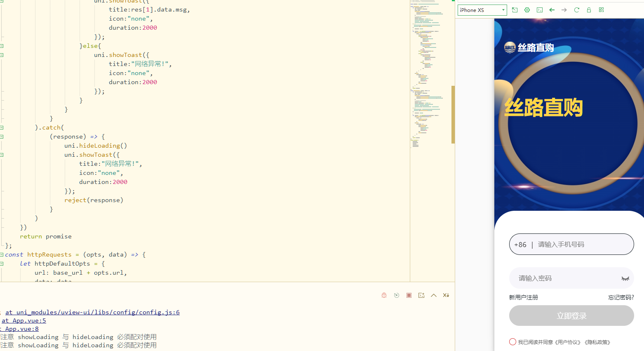Open browser preview settings gear

click(527, 10)
